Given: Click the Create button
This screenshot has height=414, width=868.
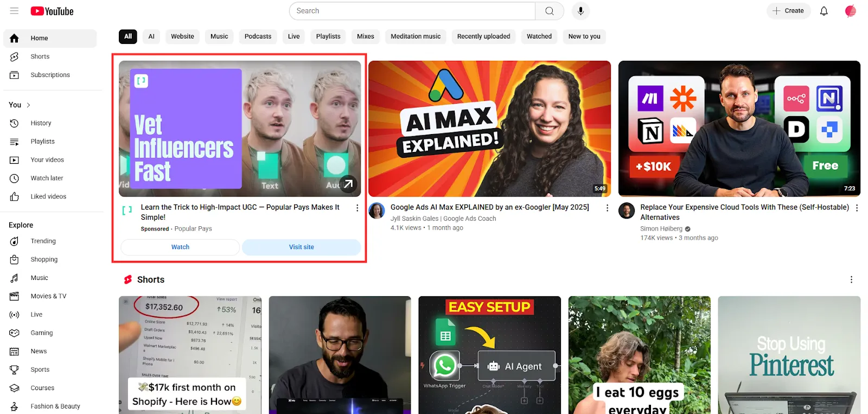Looking at the screenshot, I should coord(788,11).
